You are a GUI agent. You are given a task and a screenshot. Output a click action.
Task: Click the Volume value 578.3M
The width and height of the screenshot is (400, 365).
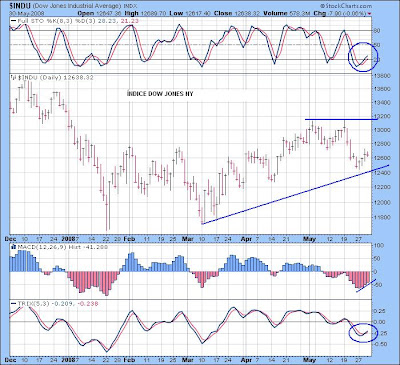(x=298, y=13)
